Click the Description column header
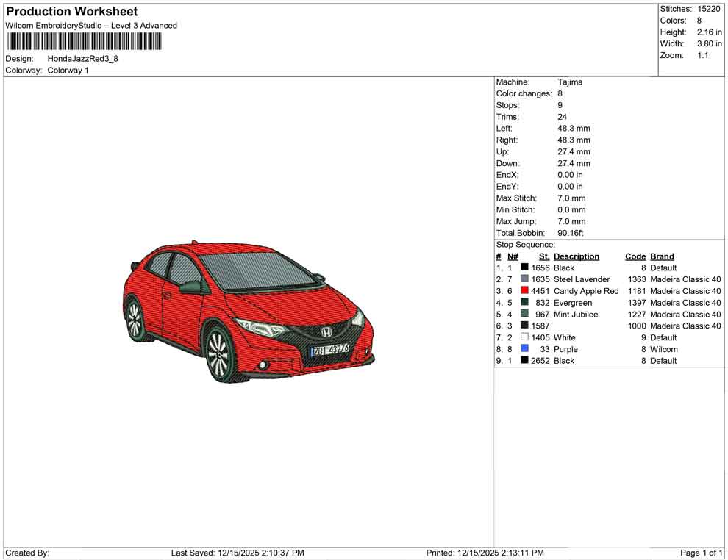Viewport: 728px width, 560px height. [576, 256]
